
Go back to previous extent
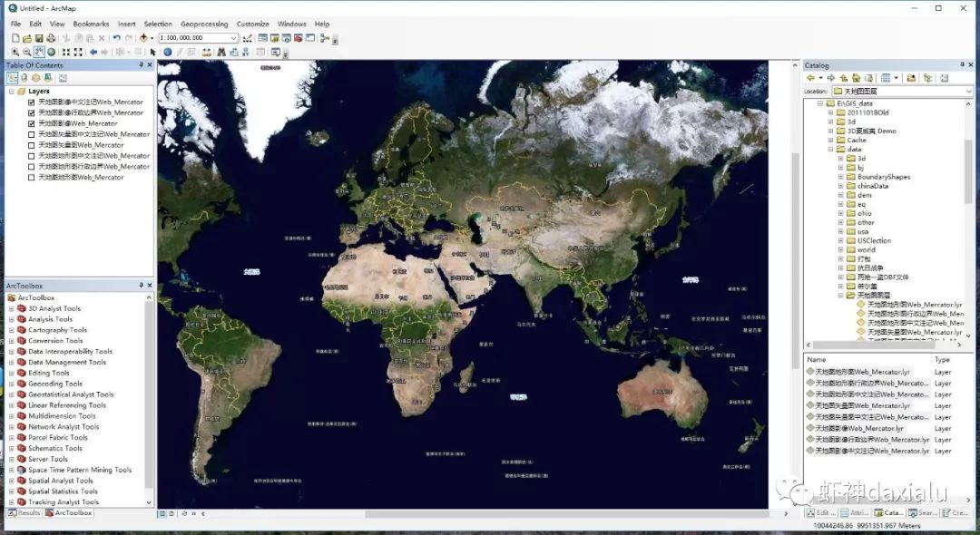(x=93, y=53)
